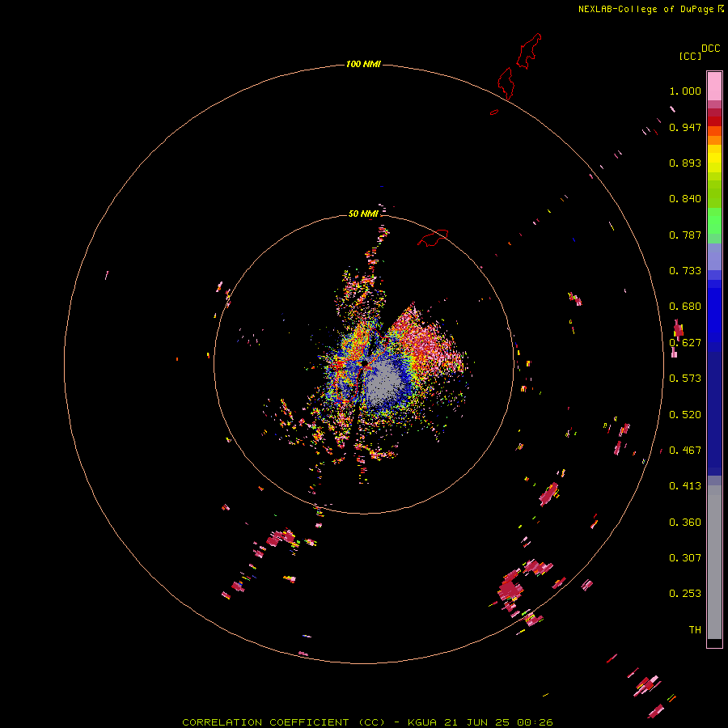Screen dimensions: 728x728
Task: Click the 0.733 color scale value
Action: click(685, 271)
